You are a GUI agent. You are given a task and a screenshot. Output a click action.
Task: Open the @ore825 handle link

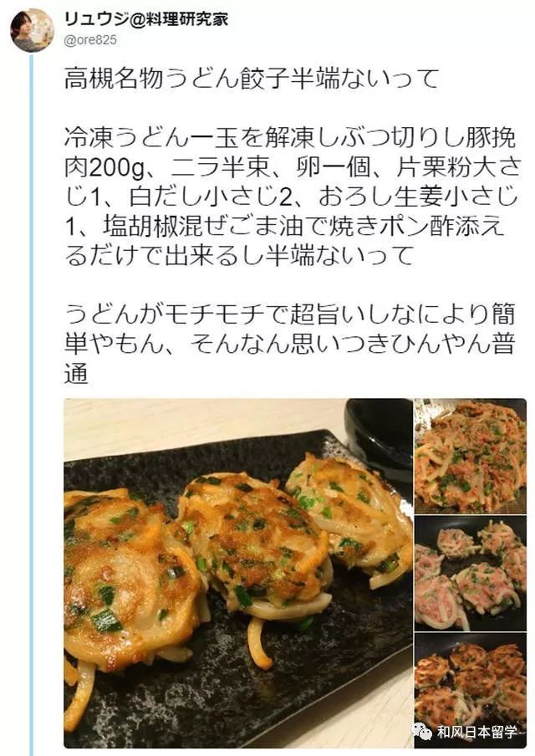[x=90, y=40]
